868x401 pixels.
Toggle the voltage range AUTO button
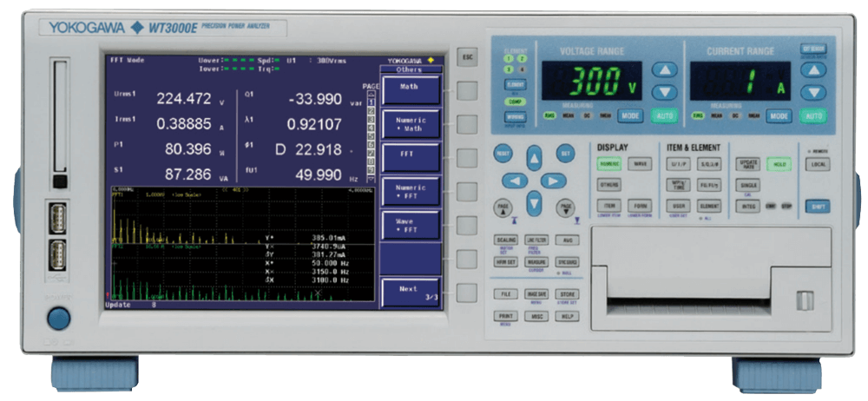pos(664,115)
